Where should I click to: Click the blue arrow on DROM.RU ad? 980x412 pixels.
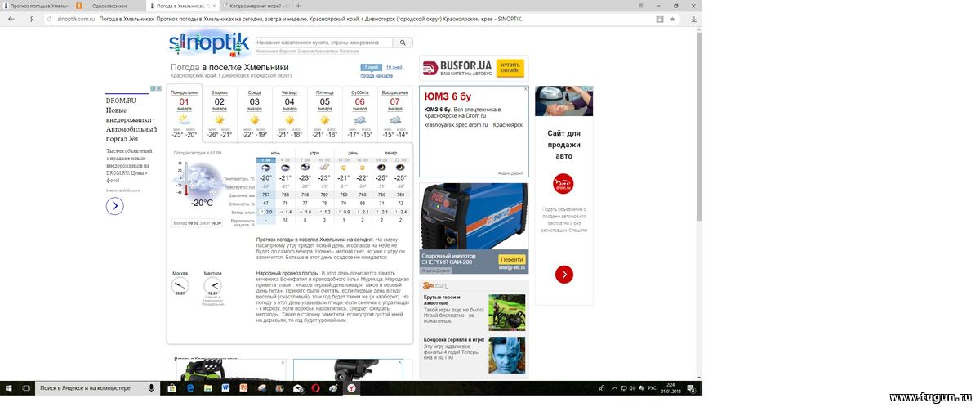point(114,206)
